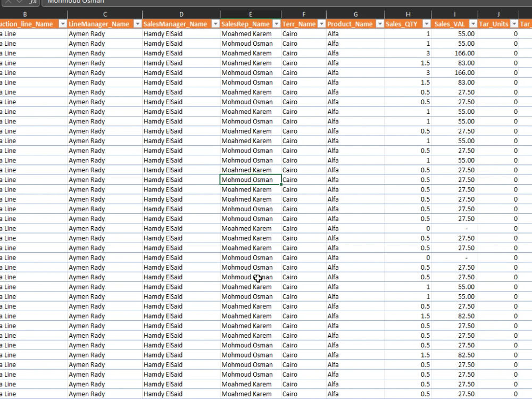Image resolution: width=532 pixels, height=399 pixels.
Task: Select Sales_QTY 0 in Moahmed Karem row
Action: pyautogui.click(x=428, y=229)
